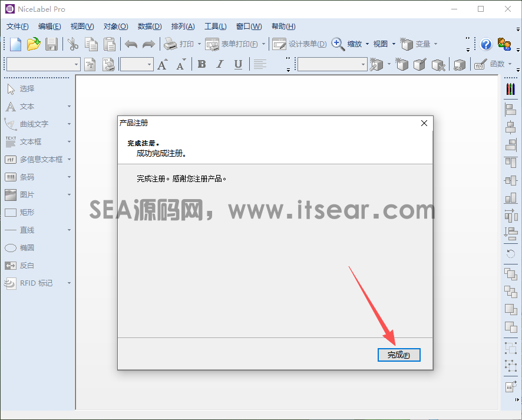Viewport: 522px width, 420px height.
Task: Click the align left icon in right toolbar
Action: click(x=511, y=110)
